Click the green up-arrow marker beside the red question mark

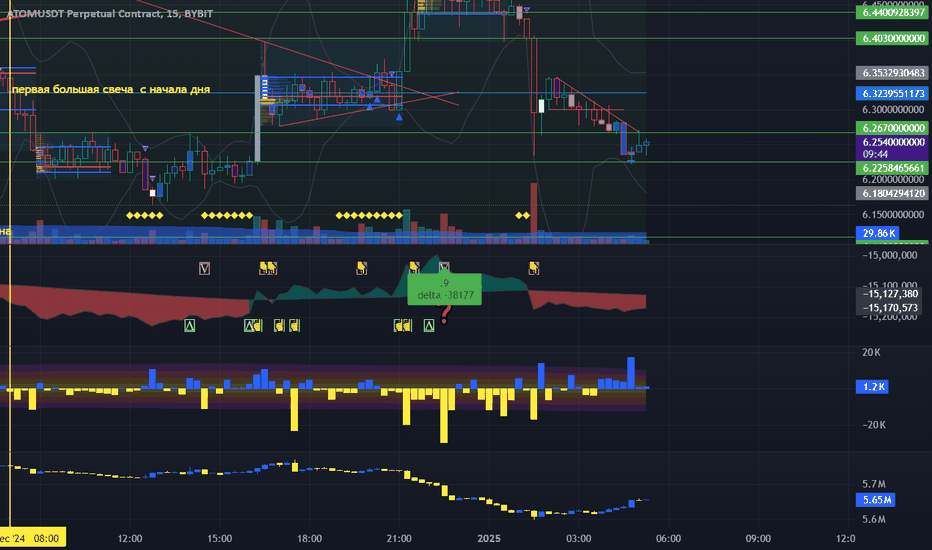[429, 325]
